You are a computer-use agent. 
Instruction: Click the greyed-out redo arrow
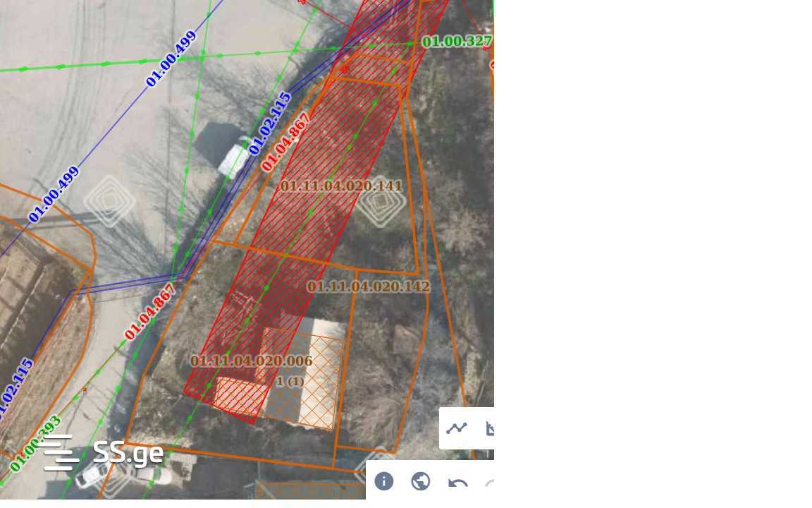click(490, 483)
